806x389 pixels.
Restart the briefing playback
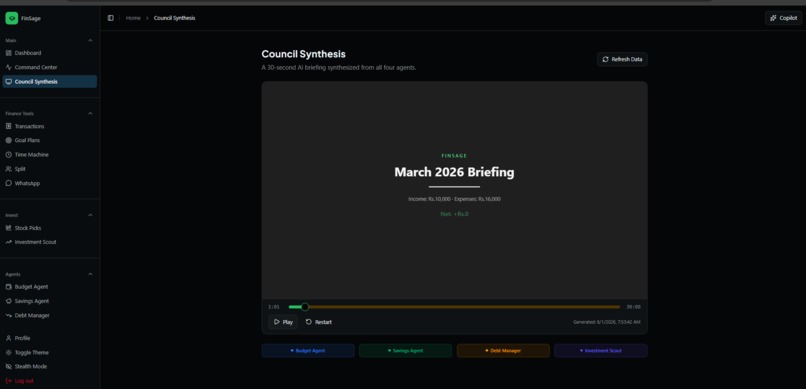click(x=319, y=322)
